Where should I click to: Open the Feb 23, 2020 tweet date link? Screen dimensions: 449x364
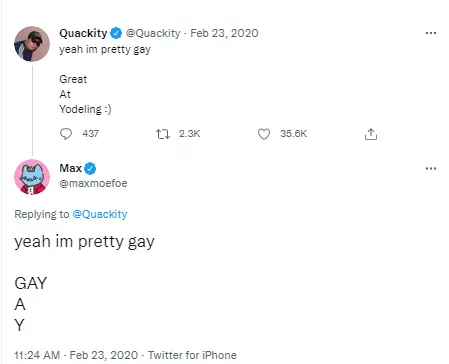[x=224, y=33]
